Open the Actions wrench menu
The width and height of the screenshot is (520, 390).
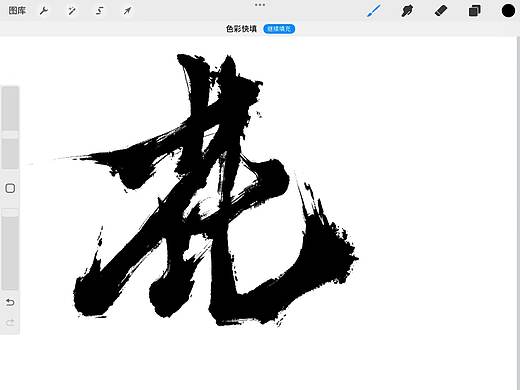coord(44,11)
